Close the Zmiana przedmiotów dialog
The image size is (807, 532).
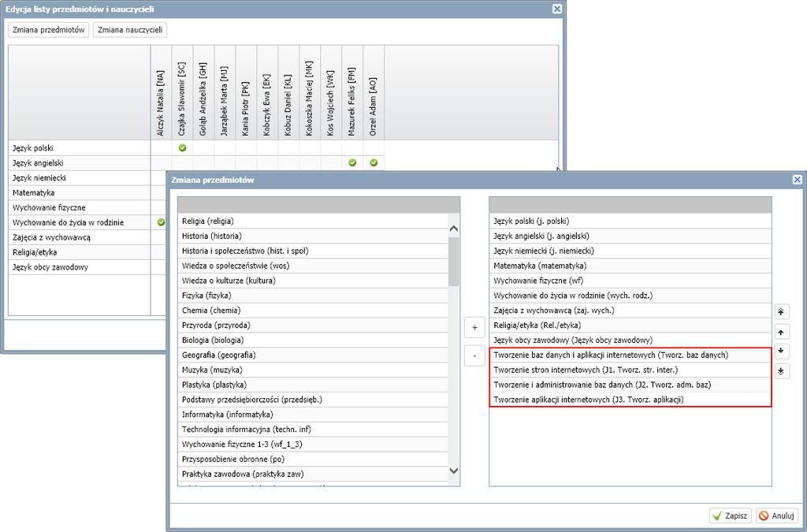(x=797, y=180)
